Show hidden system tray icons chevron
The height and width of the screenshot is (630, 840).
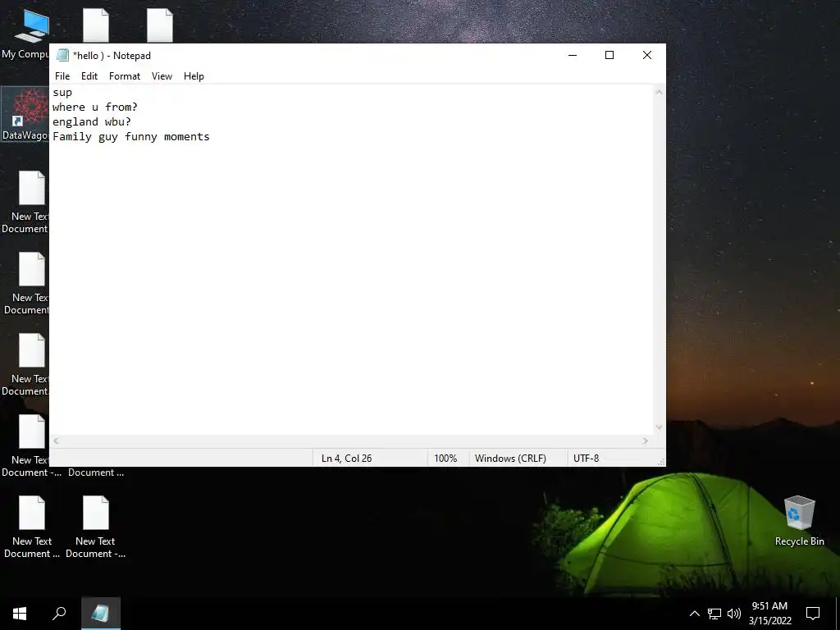click(694, 614)
